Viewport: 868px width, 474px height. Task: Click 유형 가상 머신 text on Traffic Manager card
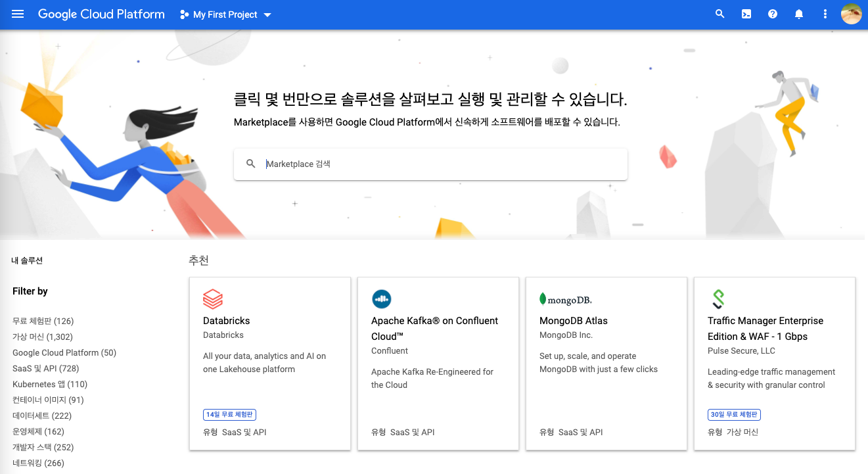(733, 433)
